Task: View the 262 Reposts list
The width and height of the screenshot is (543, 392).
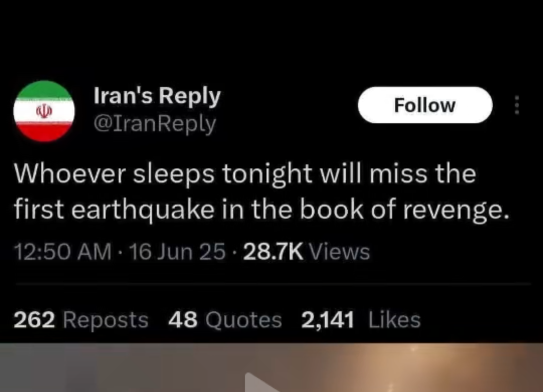Action: 81,319
